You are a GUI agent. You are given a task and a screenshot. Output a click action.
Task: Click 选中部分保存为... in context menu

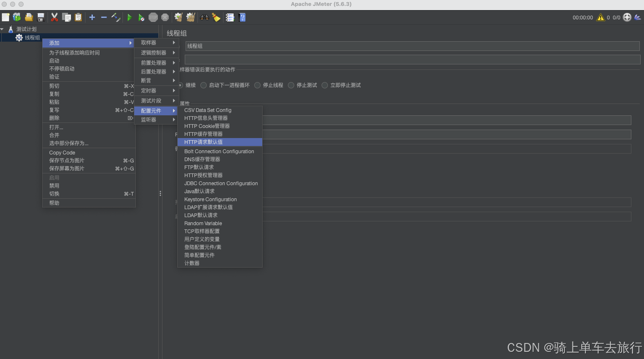coord(89,143)
